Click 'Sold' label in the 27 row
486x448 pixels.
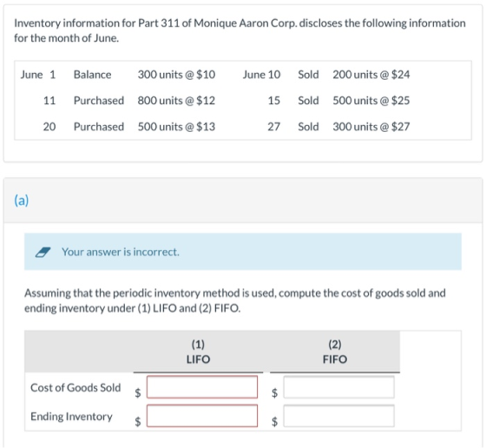(308, 127)
